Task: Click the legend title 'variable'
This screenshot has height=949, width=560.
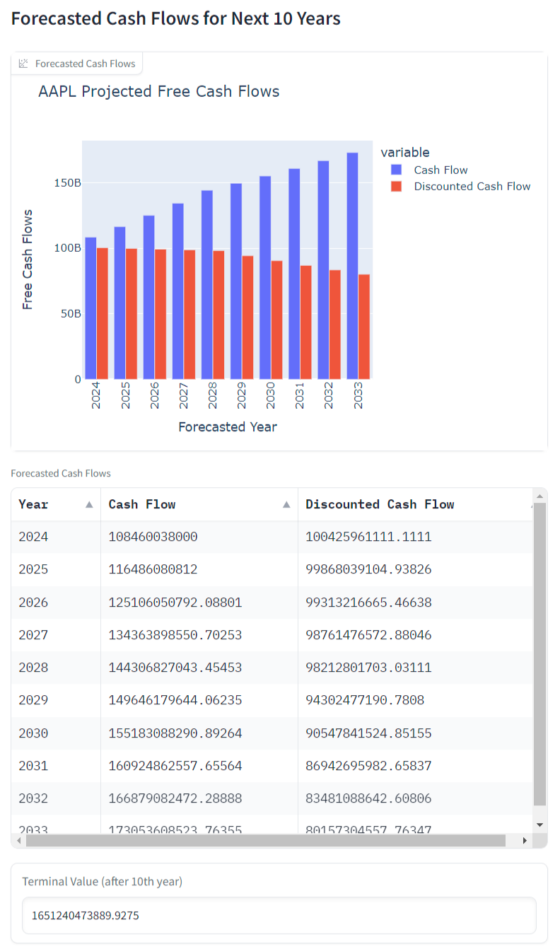Action: click(405, 152)
